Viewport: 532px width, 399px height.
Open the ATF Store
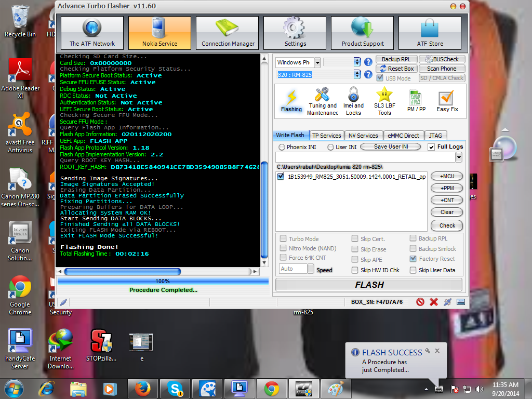point(430,33)
